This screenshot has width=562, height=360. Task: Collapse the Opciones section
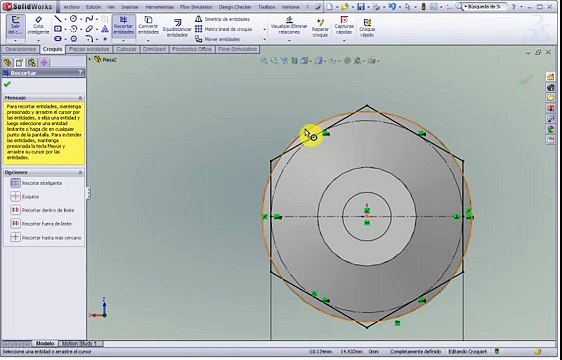[x=80, y=172]
